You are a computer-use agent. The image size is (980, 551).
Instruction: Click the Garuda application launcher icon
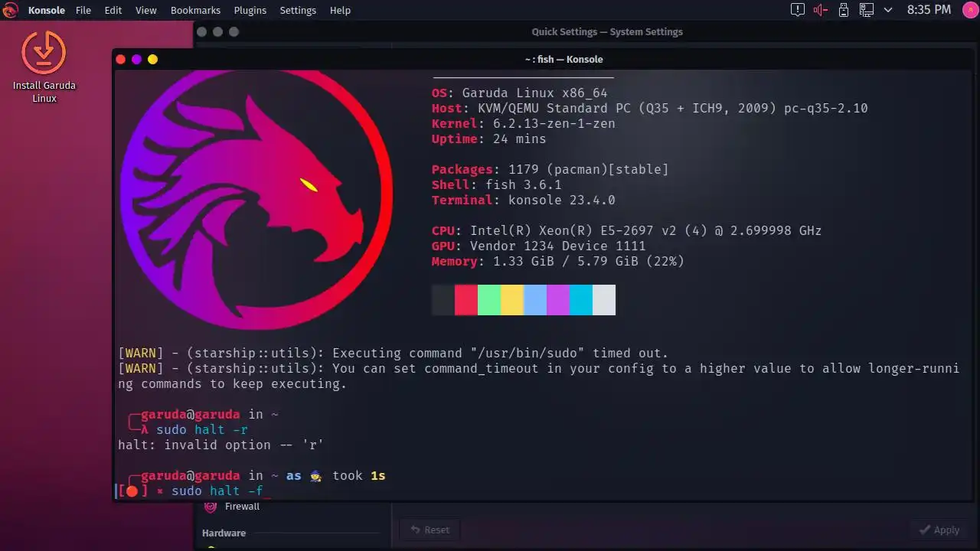coord(11,10)
